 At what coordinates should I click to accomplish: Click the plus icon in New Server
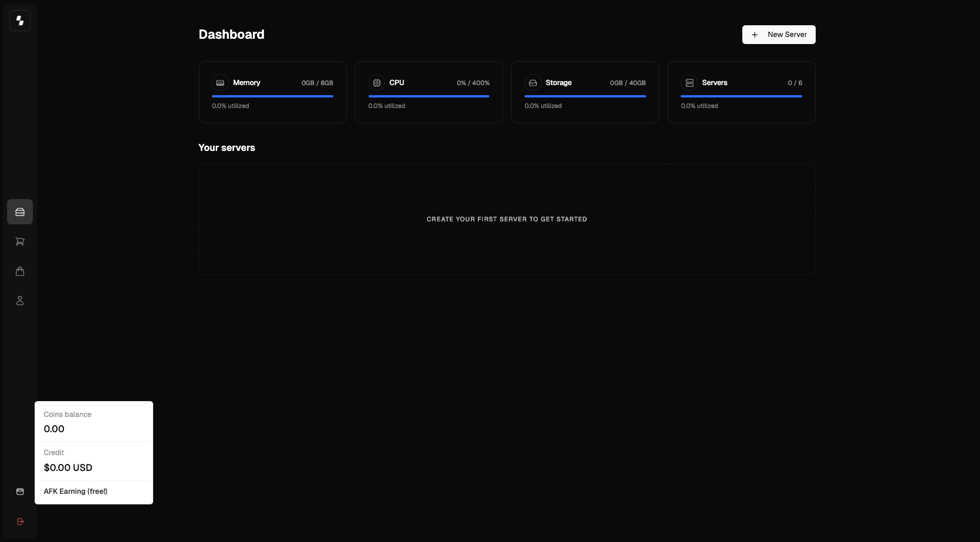click(x=755, y=35)
